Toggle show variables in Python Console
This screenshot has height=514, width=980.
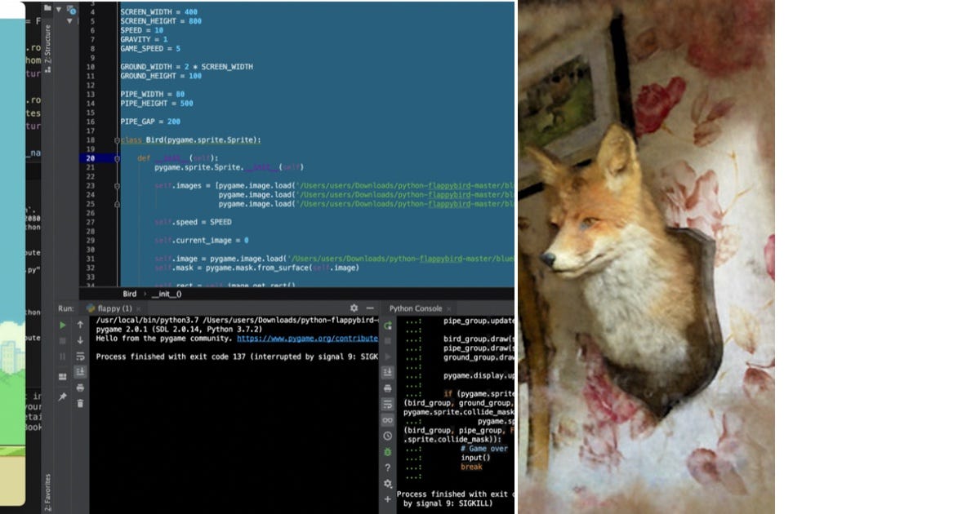388,419
